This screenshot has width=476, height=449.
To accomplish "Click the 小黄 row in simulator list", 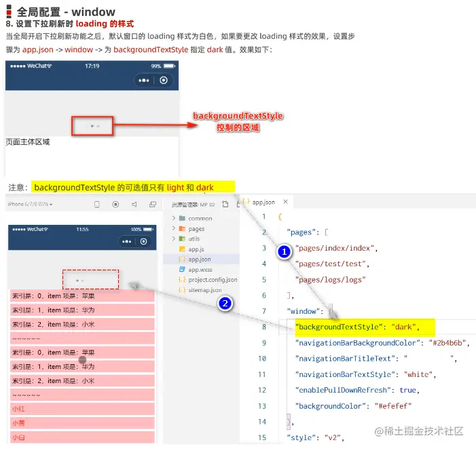I will click(x=82, y=423).
